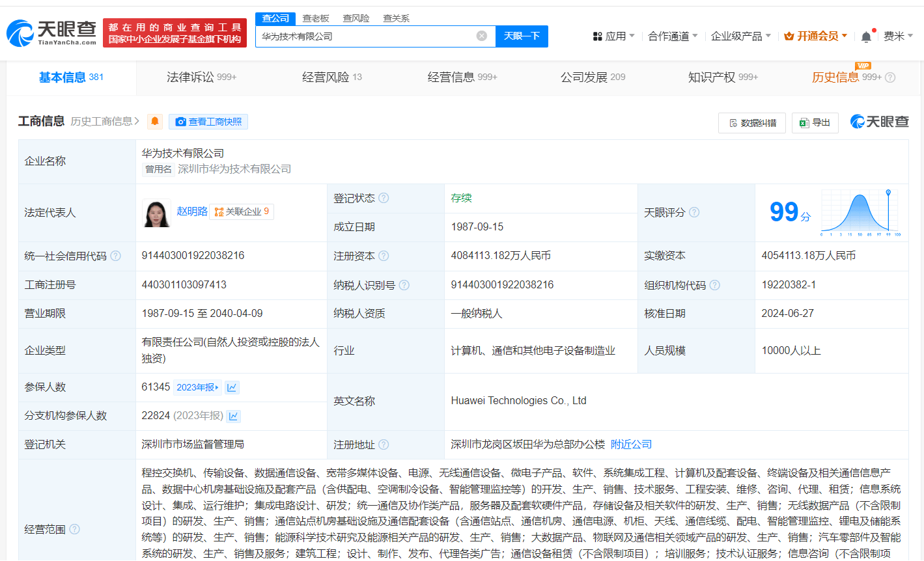Click organization code 19220382-1
The height and width of the screenshot is (561, 924).
pyautogui.click(x=789, y=285)
